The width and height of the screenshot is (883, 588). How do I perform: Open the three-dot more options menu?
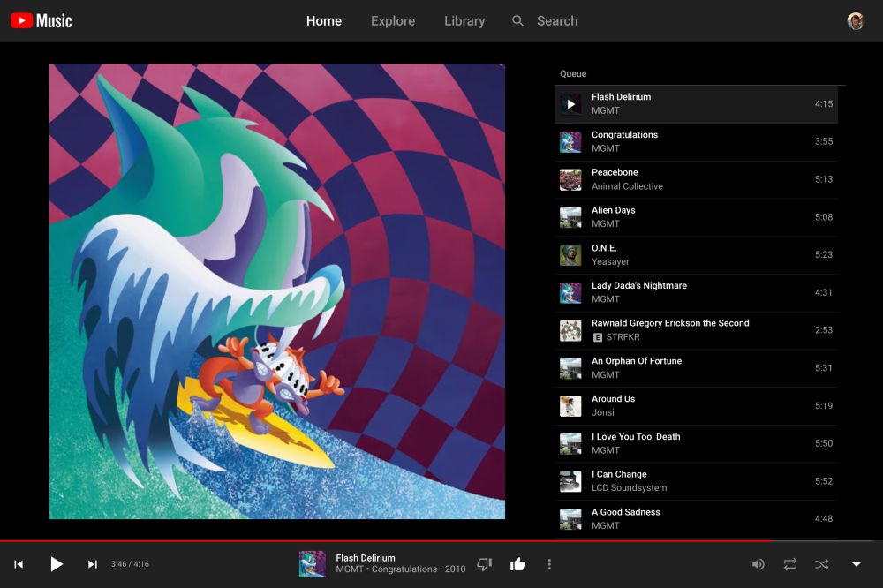click(x=549, y=564)
